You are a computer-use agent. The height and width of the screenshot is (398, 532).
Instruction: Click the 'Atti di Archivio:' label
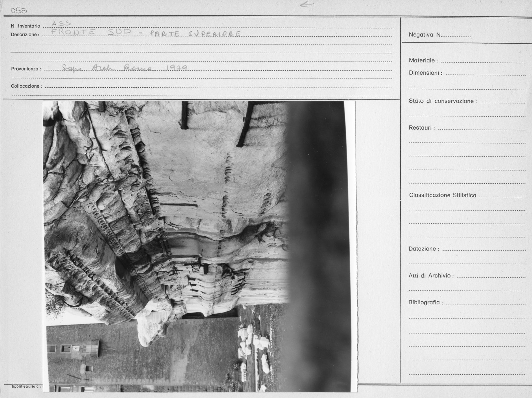tap(431, 275)
